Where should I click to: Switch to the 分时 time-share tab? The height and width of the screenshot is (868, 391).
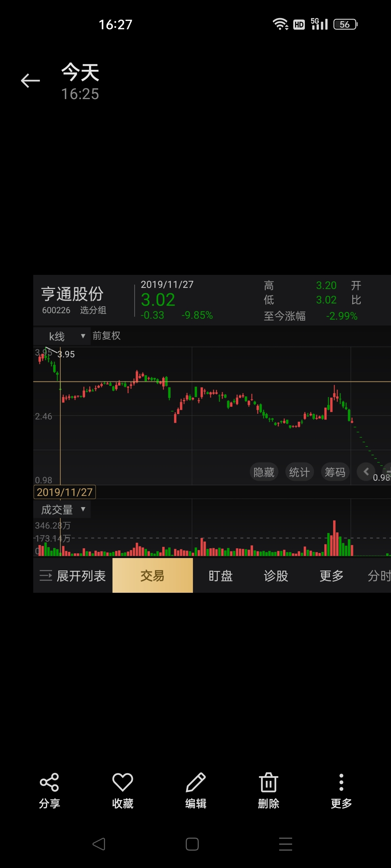pyautogui.click(x=379, y=575)
